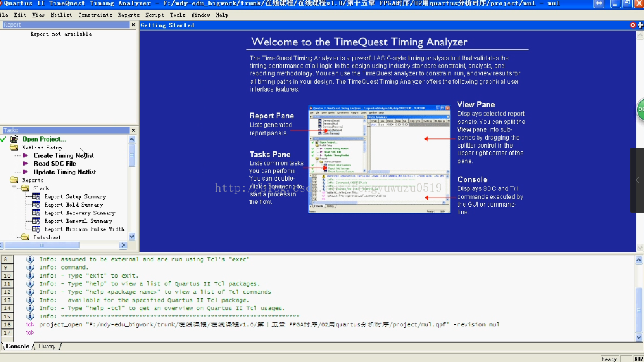Click the Tasks pane vertical scrollbar thumb
The image size is (644, 362).
coord(132,155)
